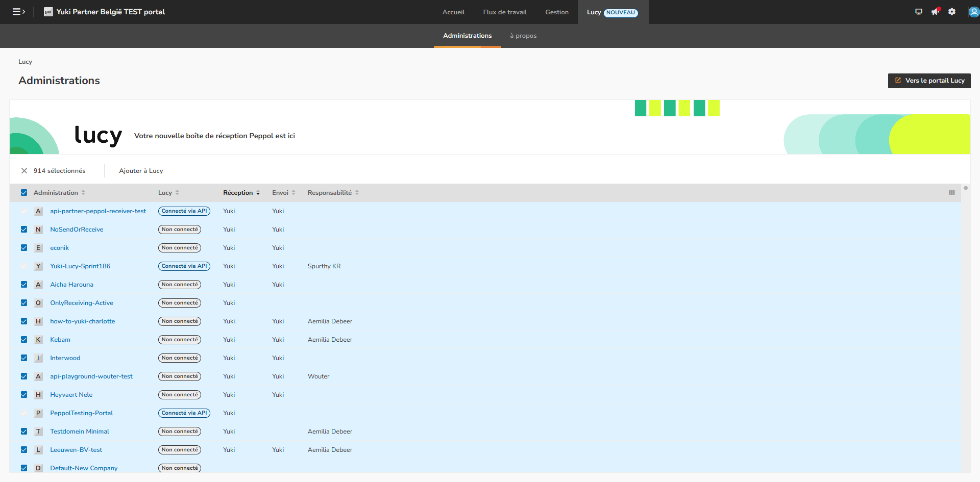
Task: Uncheck the Heyvaert Nele row checkbox
Action: coord(24,395)
